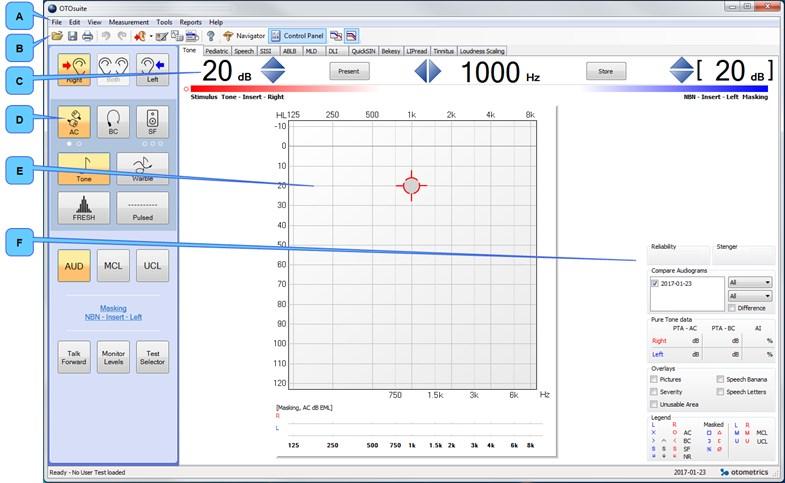Click the last highlighted toolbar view icon
Viewport: 785px width, 483px height.
tap(351, 36)
